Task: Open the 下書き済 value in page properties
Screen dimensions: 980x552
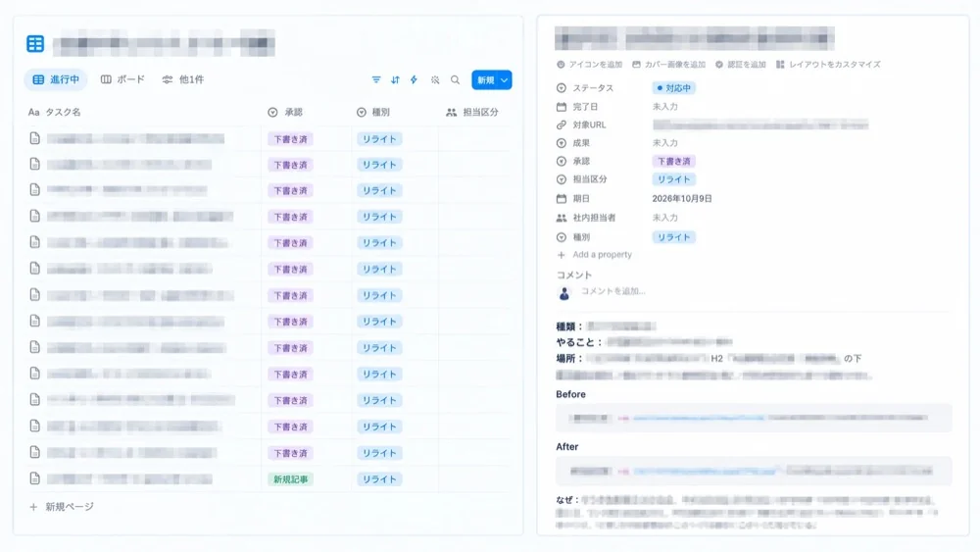Action: (674, 162)
